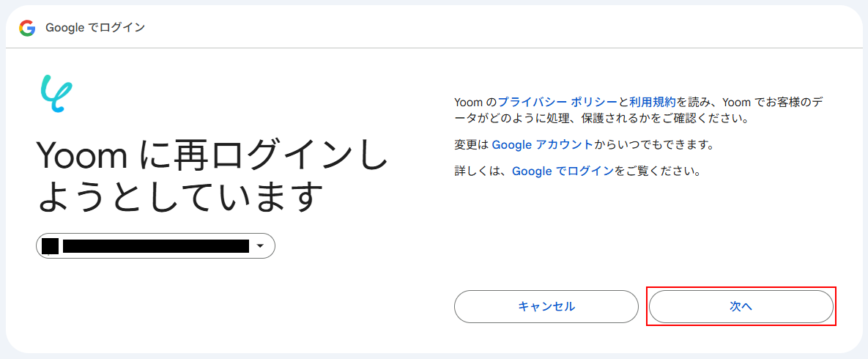Click the "ようとしています" heading line

[x=180, y=196]
